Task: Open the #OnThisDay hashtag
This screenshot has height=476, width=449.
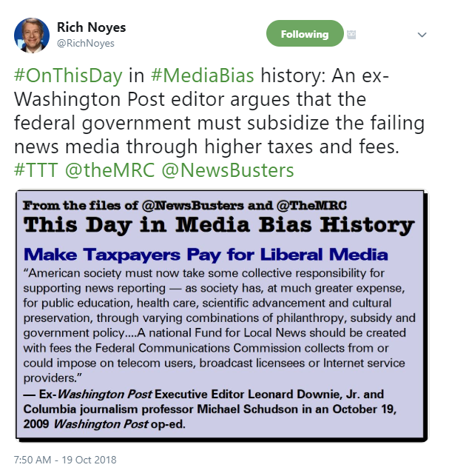Action: (x=68, y=76)
